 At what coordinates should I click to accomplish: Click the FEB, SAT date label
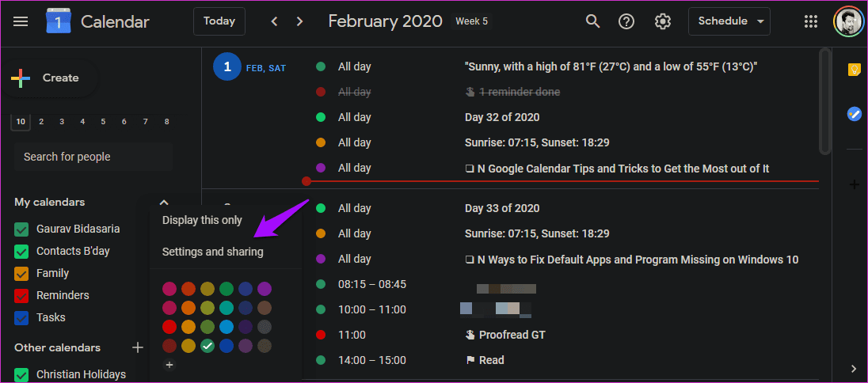(x=266, y=68)
